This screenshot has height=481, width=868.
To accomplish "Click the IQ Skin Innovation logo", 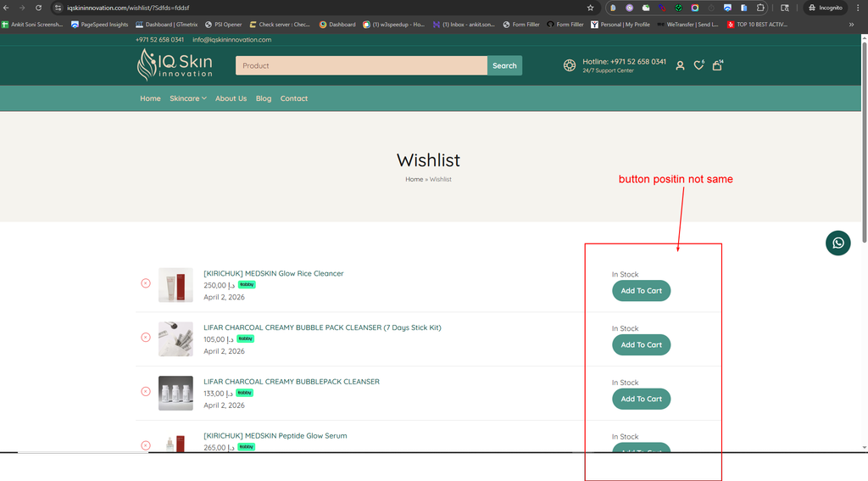I will (x=175, y=64).
